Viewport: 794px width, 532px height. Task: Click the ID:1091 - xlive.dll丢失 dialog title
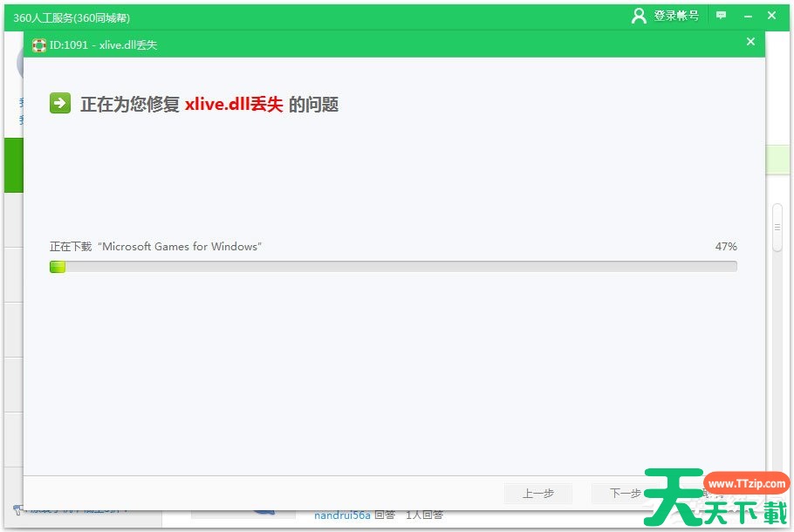tap(103, 45)
